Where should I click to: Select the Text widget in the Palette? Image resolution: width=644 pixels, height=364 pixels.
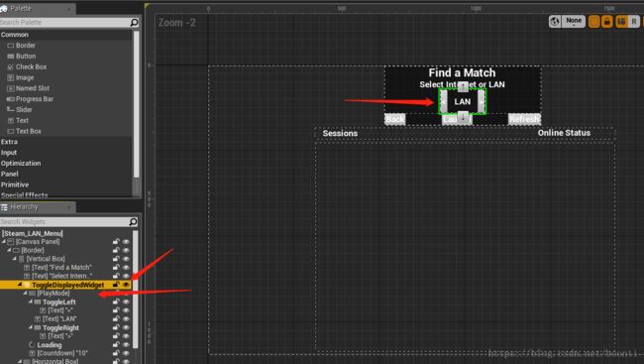tap(22, 120)
